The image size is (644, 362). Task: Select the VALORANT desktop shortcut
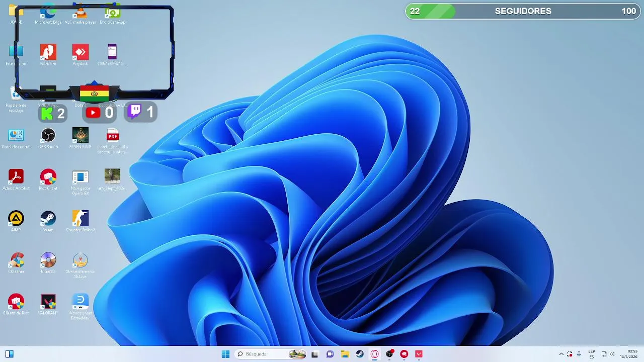click(x=48, y=305)
